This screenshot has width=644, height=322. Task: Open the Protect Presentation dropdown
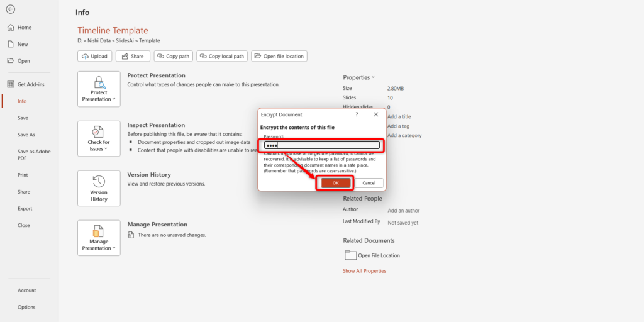(x=99, y=89)
